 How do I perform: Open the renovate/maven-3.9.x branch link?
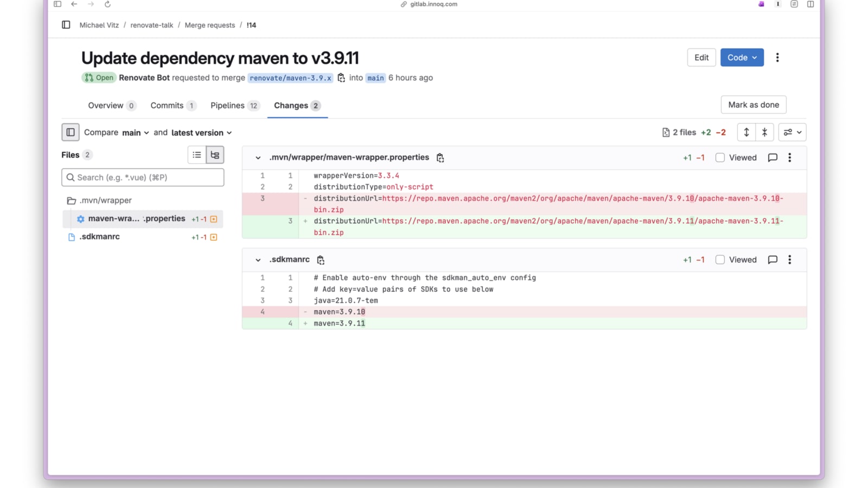[290, 78]
